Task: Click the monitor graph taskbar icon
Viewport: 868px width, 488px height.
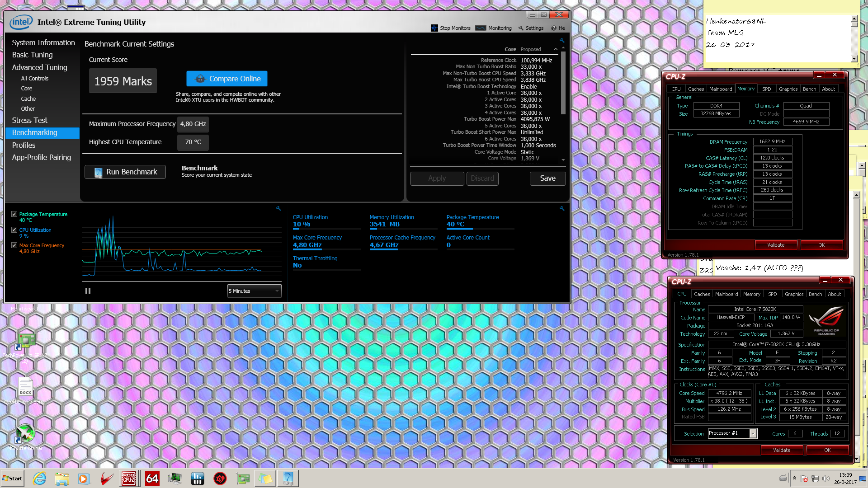Action: [x=175, y=479]
